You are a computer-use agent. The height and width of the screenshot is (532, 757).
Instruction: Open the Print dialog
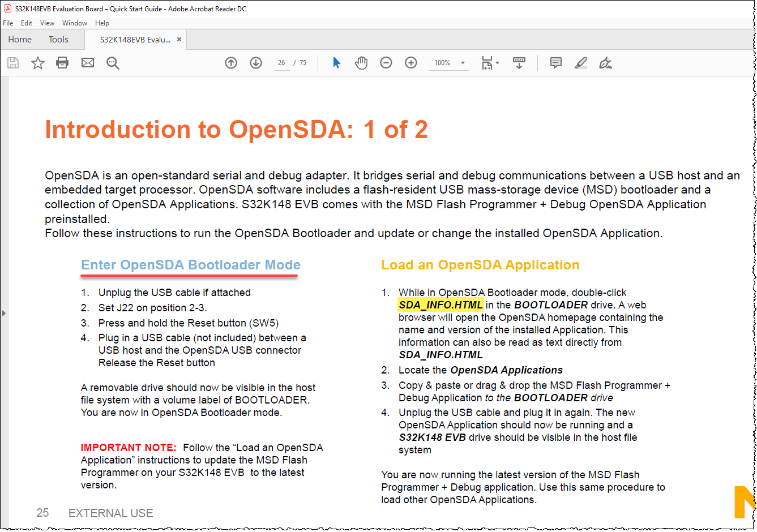tap(62, 63)
